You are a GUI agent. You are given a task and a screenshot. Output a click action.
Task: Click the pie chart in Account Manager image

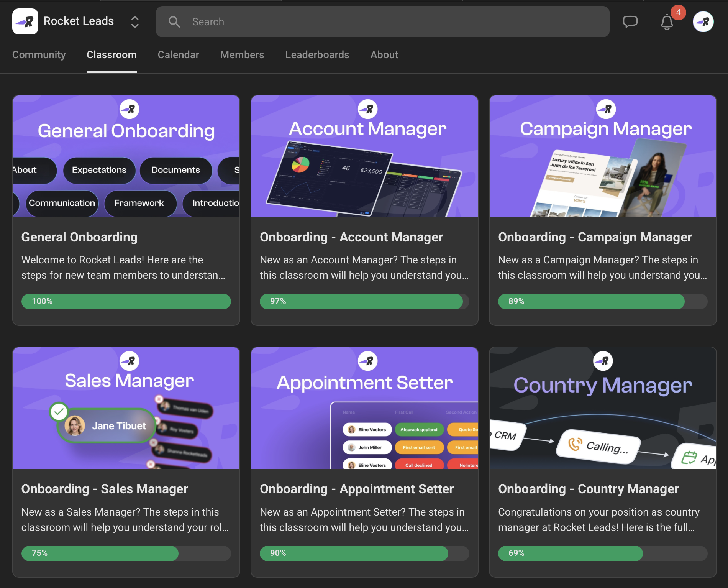300,165
